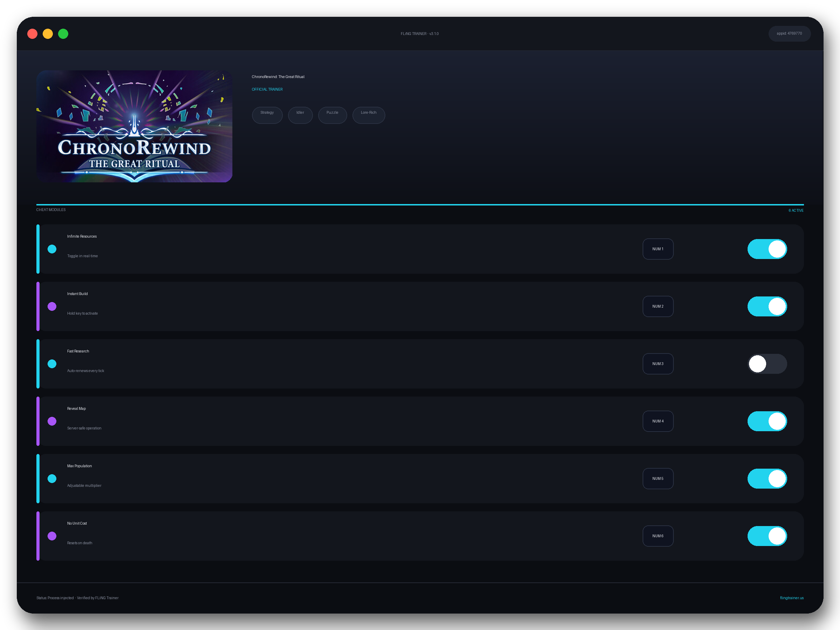Click the Instant Build module name

coord(77,294)
